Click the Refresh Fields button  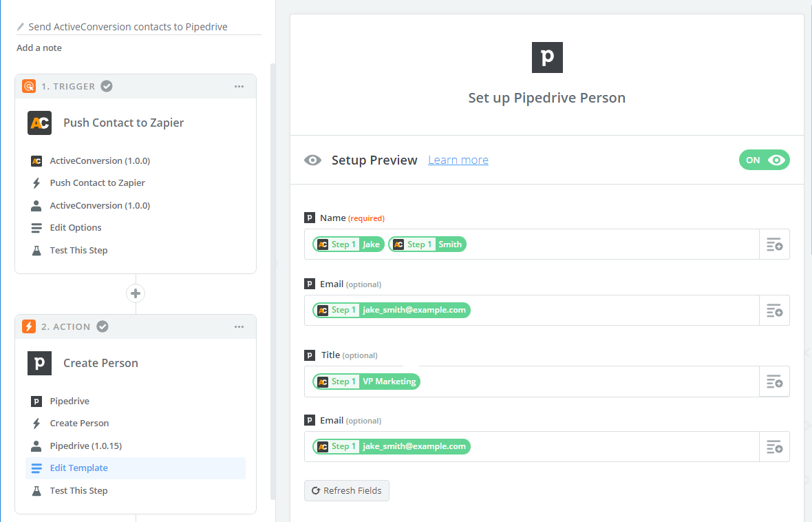click(346, 491)
